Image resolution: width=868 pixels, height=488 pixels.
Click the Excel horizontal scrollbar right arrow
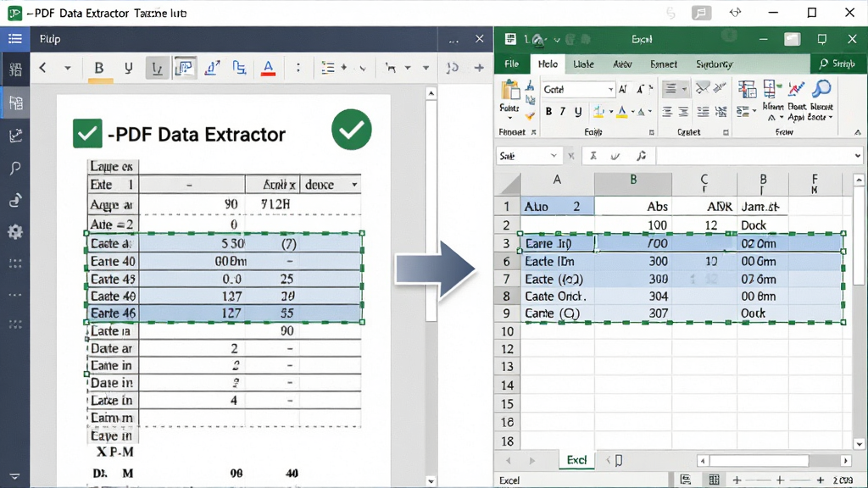click(845, 460)
